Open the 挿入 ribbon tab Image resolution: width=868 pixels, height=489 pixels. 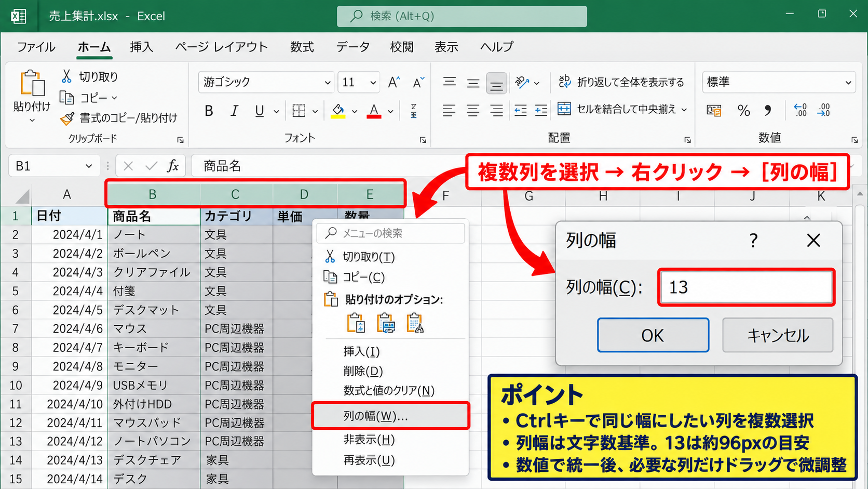pyautogui.click(x=141, y=47)
